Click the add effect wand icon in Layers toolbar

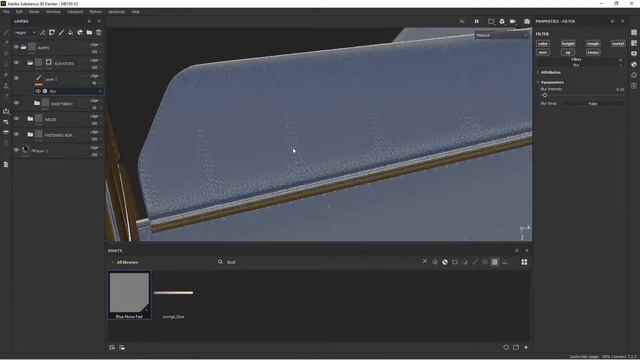click(x=42, y=32)
